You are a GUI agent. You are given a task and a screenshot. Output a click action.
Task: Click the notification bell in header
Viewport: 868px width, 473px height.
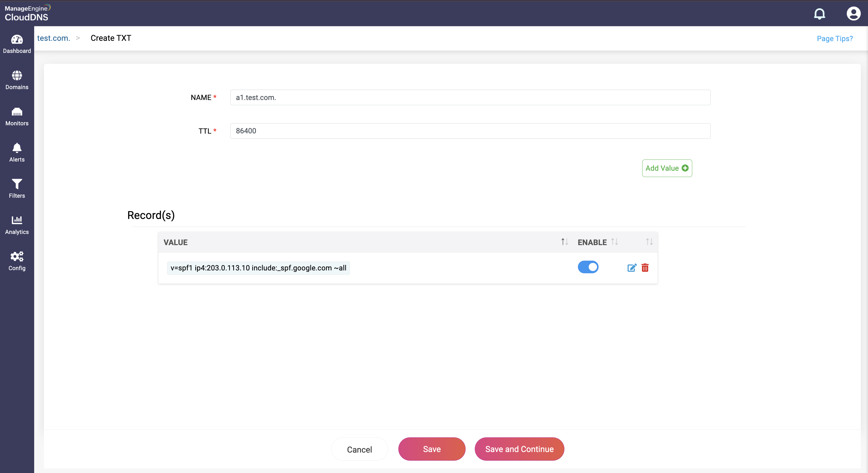(819, 14)
